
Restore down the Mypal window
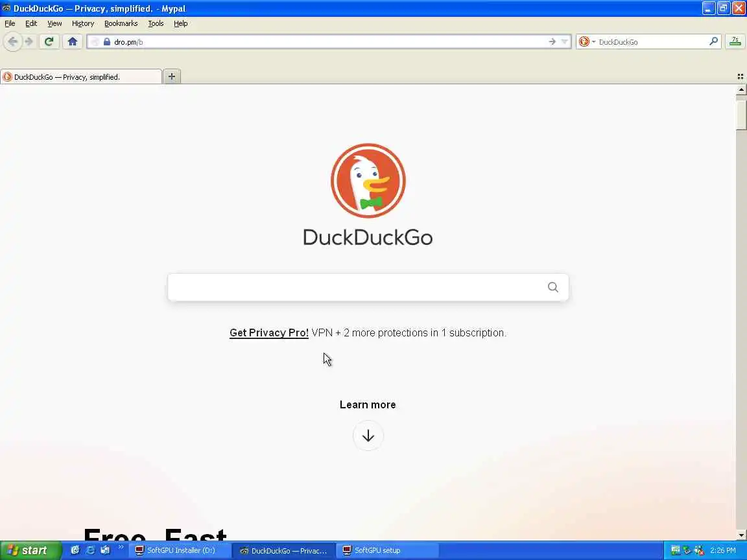[x=724, y=8]
